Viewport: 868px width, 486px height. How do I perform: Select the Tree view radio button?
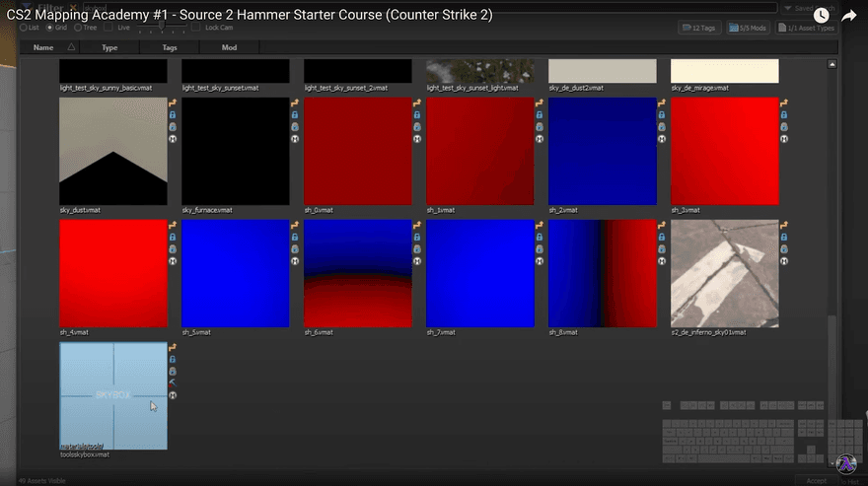(x=78, y=28)
